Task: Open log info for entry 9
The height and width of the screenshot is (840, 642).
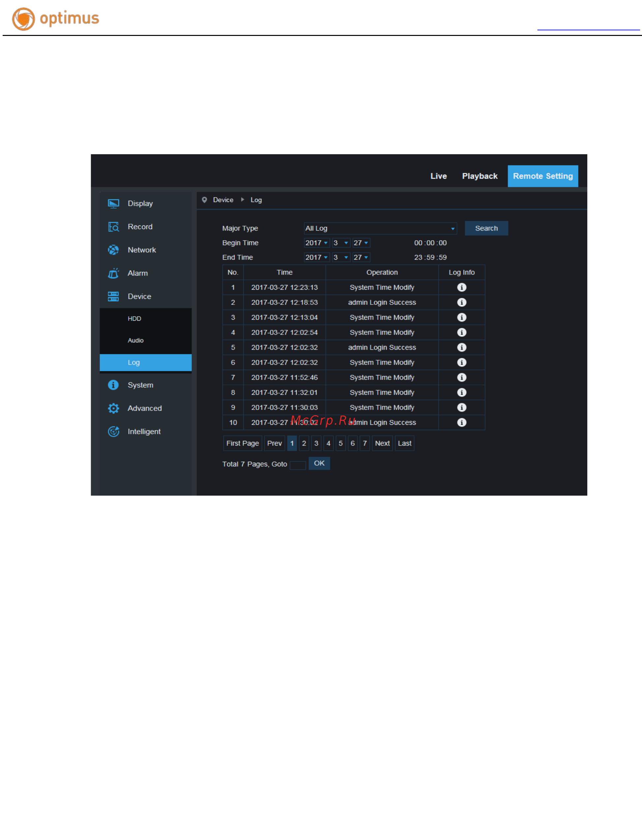Action: tap(462, 407)
